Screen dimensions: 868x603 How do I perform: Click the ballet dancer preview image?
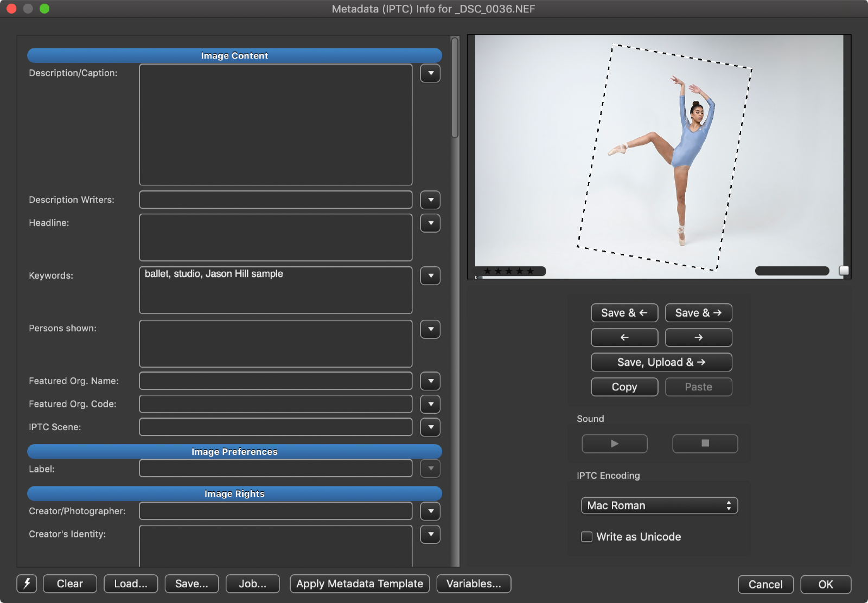(659, 156)
